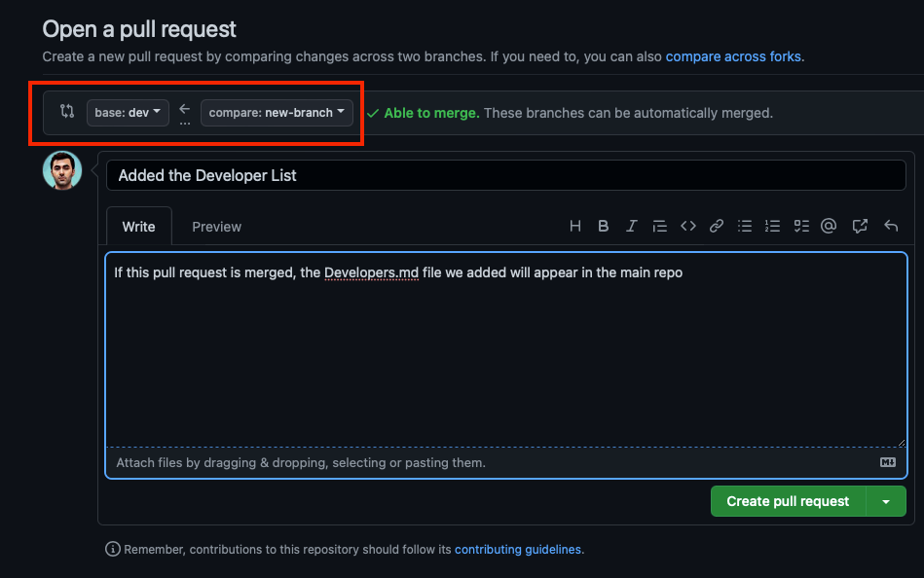Open the base: dev branch dropdown
Image resolution: width=924 pixels, height=578 pixels.
coord(128,113)
